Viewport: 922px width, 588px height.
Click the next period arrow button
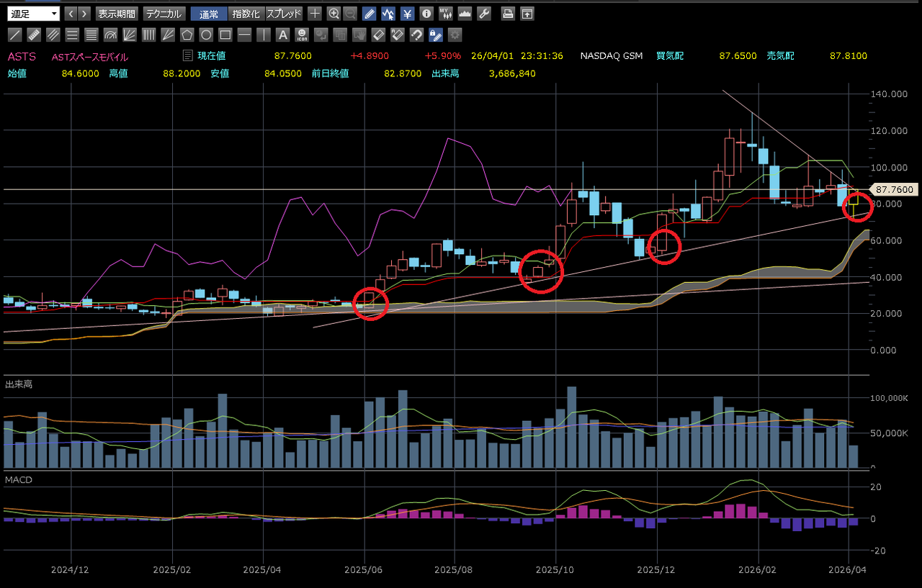pos(85,14)
